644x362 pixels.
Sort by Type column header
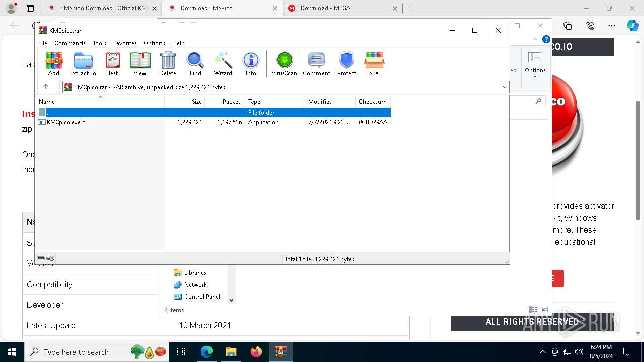275,102
